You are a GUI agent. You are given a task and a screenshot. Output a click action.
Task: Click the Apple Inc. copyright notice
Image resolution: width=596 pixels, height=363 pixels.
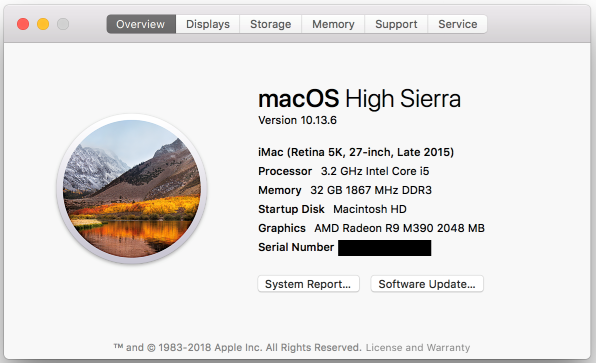pos(238,347)
